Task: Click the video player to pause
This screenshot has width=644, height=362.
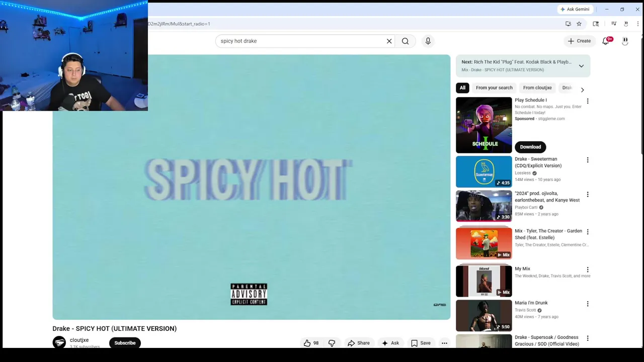Action: tap(251, 187)
